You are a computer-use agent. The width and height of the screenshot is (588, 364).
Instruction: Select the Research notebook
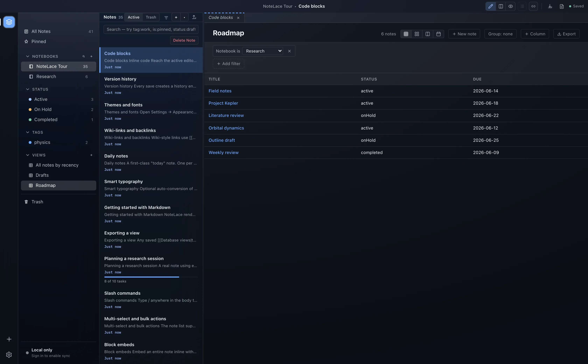click(58, 76)
